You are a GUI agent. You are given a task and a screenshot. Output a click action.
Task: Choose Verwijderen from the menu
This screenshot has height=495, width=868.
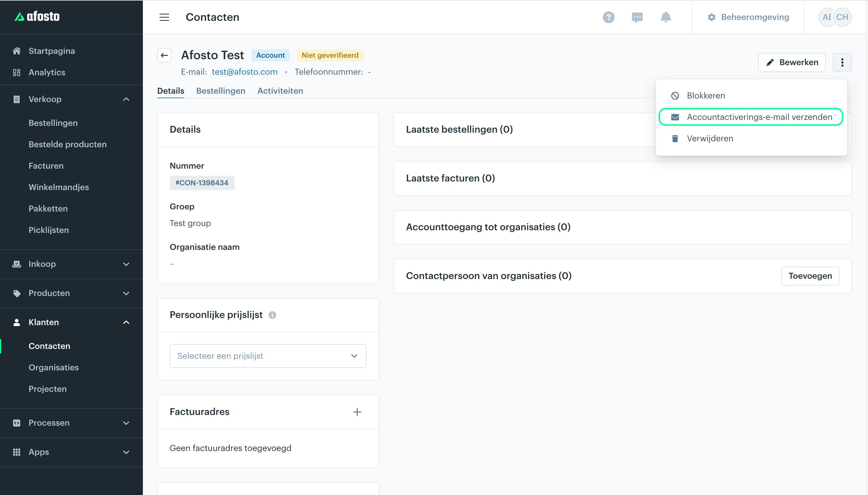(751, 139)
